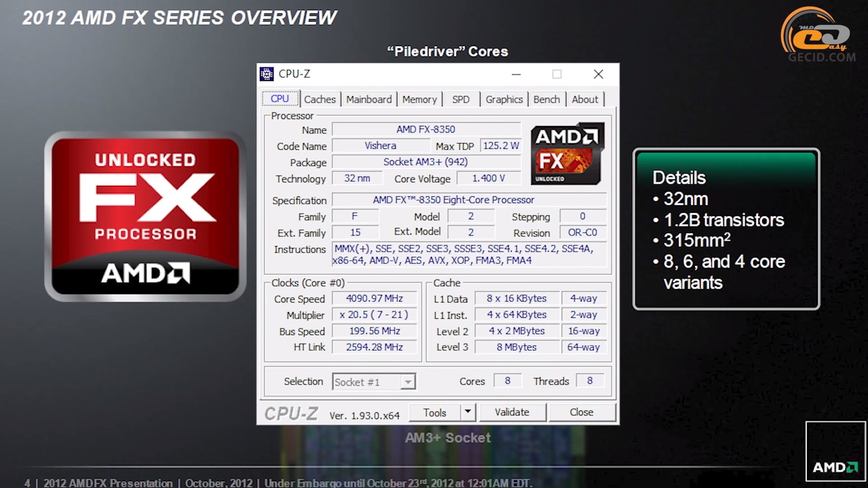Click the HT Link value 2594.28 MHz
Viewport: 868px width, 488px height.
[374, 347]
